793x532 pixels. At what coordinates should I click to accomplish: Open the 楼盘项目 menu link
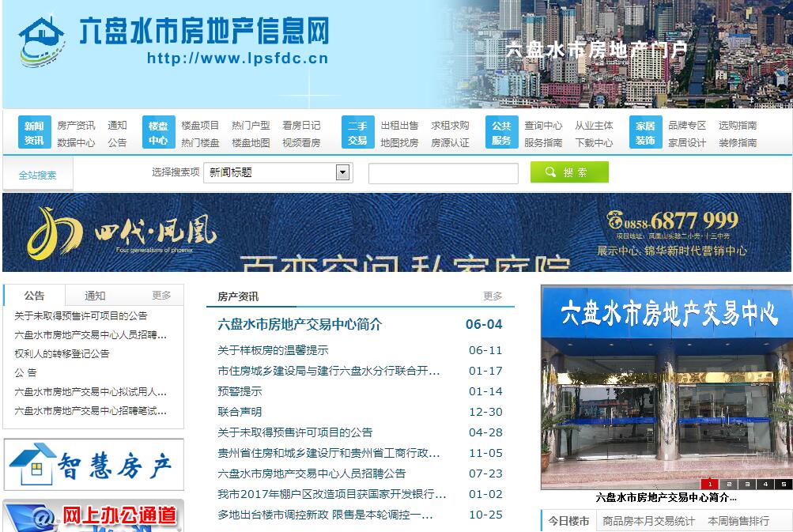click(x=200, y=126)
